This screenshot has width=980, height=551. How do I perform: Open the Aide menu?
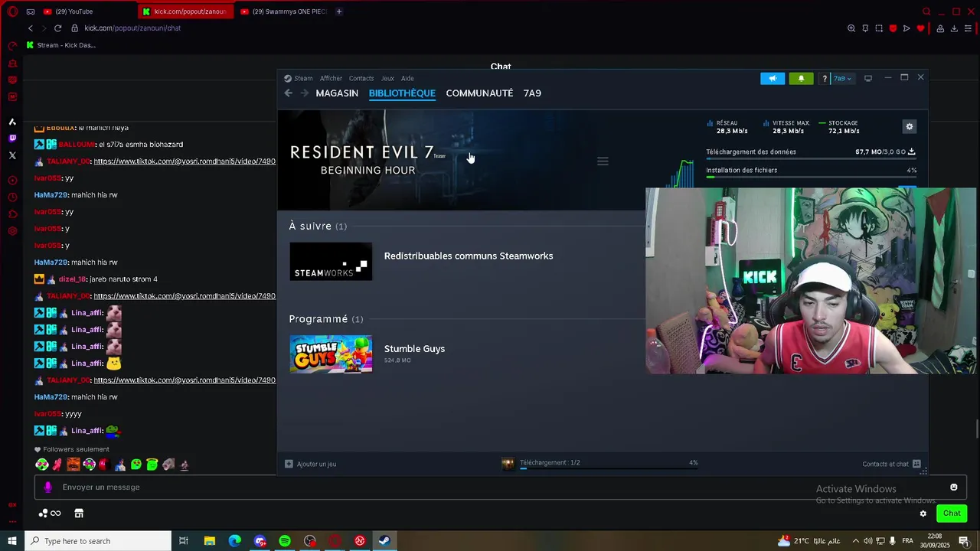coord(407,78)
